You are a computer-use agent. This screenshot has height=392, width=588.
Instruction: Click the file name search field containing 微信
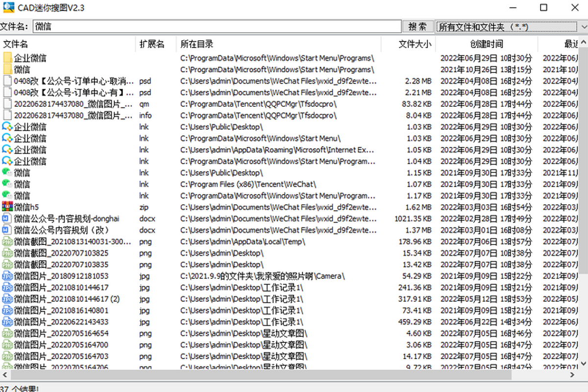coord(217,27)
